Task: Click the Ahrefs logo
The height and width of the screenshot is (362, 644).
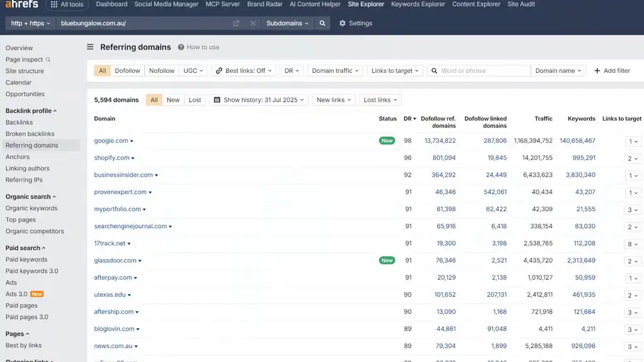Action: click(22, 4)
